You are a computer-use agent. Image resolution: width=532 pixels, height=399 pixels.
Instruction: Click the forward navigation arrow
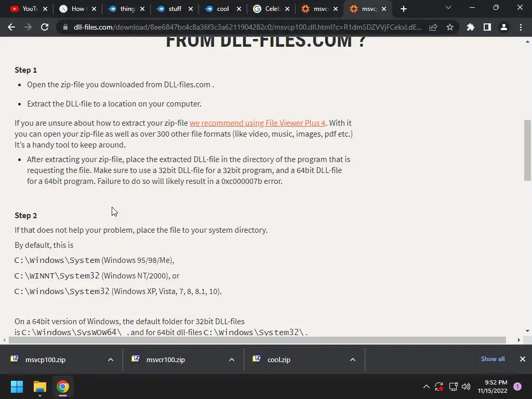point(28,27)
